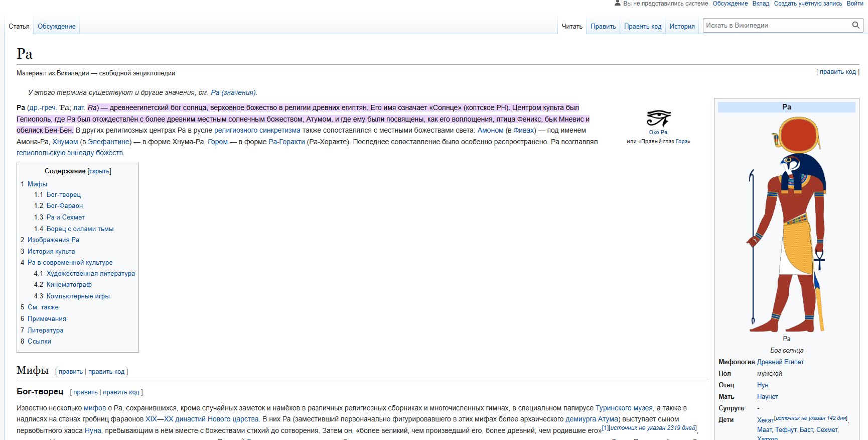Open the Око Ра caption link
Screen dimensions: 868x440
point(658,133)
